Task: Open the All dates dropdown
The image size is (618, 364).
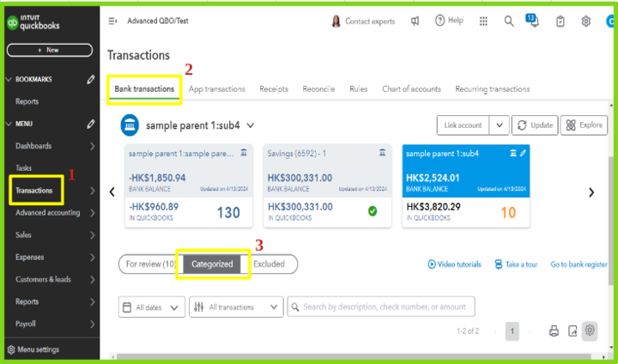Action: [152, 307]
